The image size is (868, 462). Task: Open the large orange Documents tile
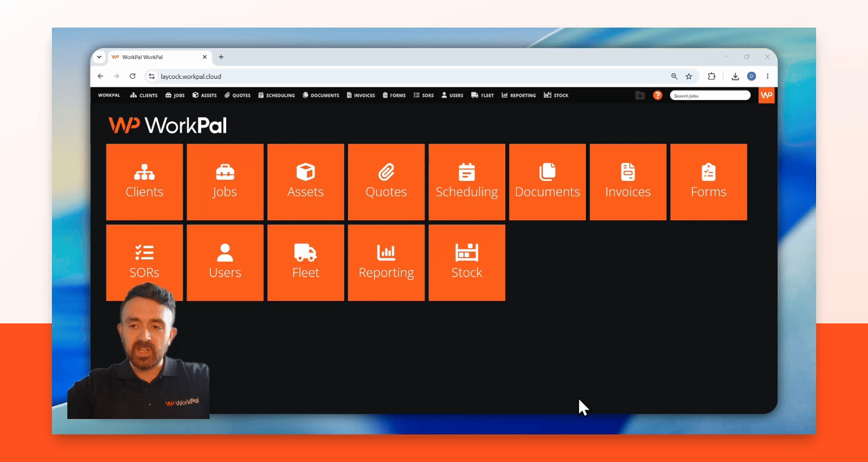point(547,182)
